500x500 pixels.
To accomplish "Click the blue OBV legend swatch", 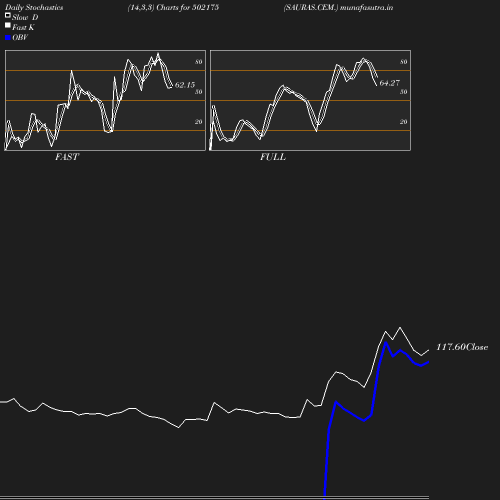I will coord(8,38).
